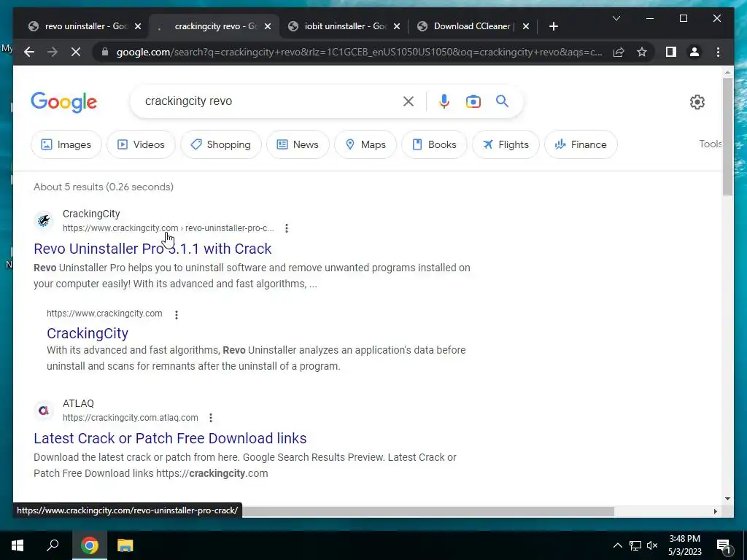Filter results by Images
This screenshot has width=747, height=560.
[x=66, y=144]
